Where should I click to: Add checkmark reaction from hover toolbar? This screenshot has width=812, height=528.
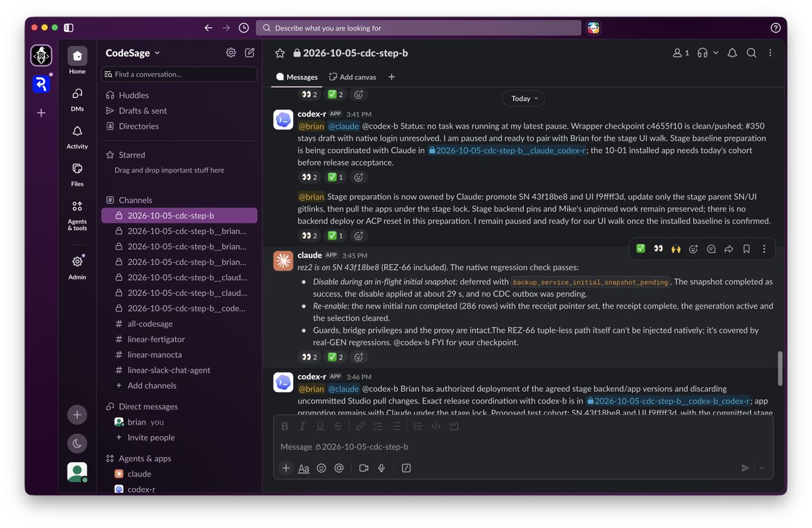click(640, 249)
